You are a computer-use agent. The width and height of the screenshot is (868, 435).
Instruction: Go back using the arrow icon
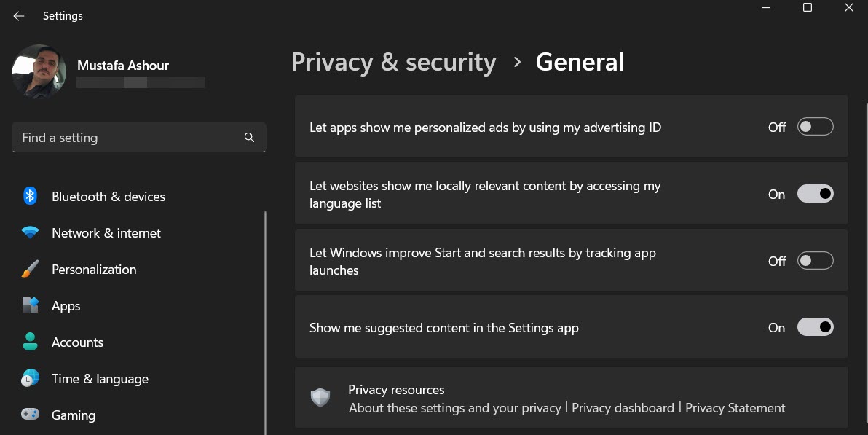19,16
